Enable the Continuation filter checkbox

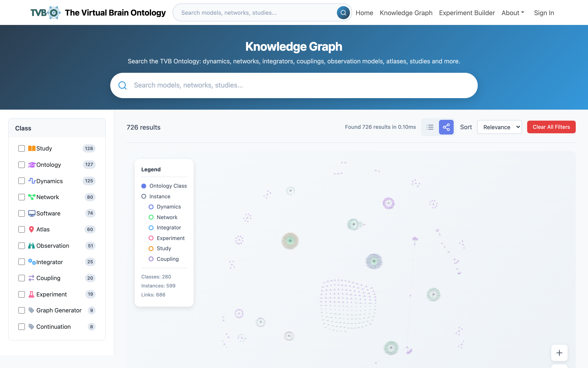pos(22,327)
